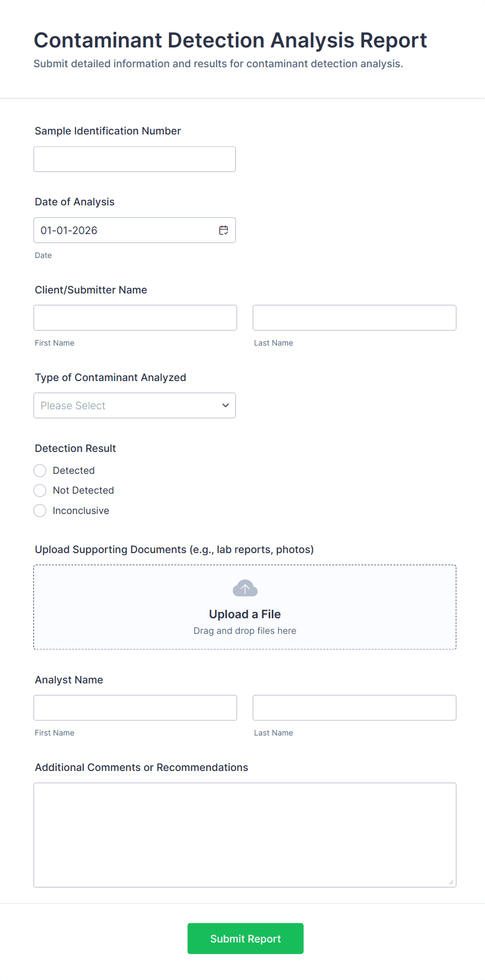This screenshot has width=485, height=980.
Task: Click the Analyst Last Name field
Action: (354, 708)
